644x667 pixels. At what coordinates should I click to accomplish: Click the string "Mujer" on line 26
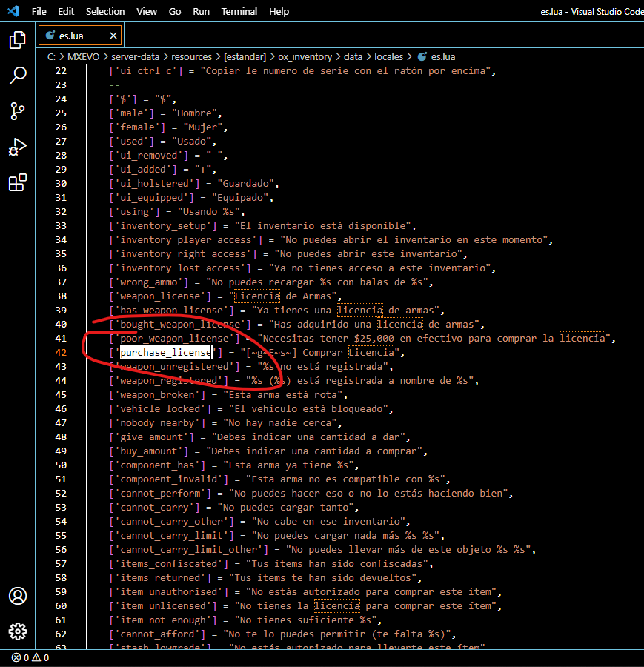point(203,127)
